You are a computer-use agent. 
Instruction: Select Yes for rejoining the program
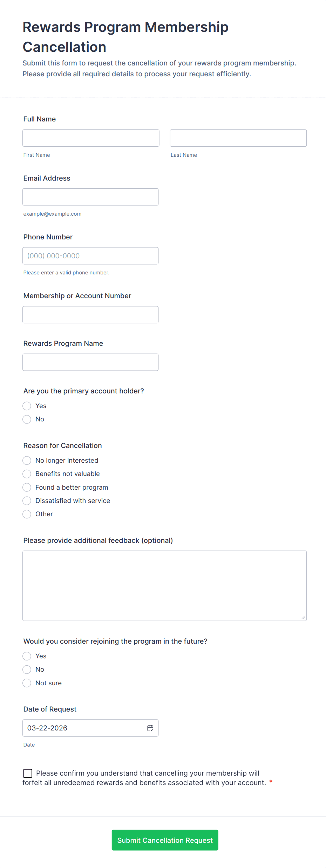coord(27,656)
